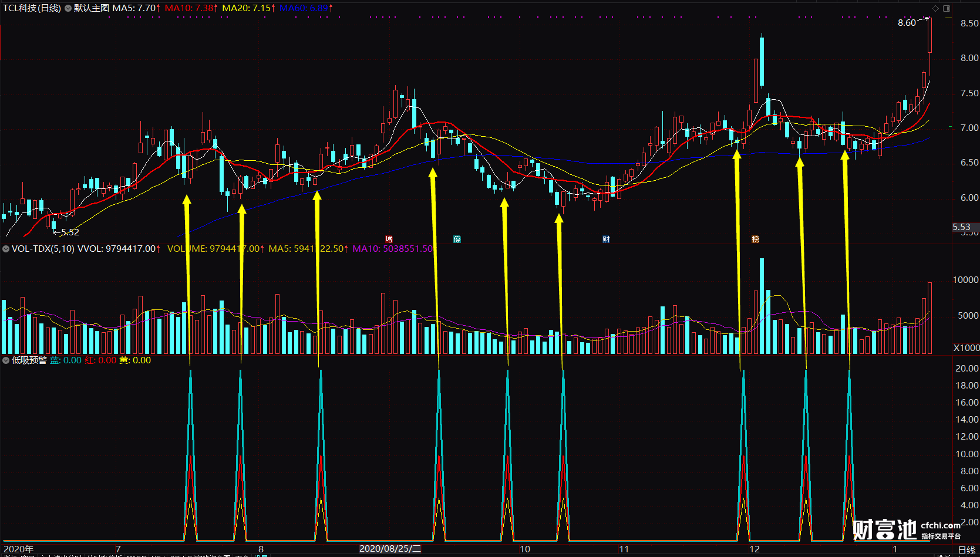Click the 10.00 indicator axis label
This screenshot has width=980, height=557.
point(967,454)
